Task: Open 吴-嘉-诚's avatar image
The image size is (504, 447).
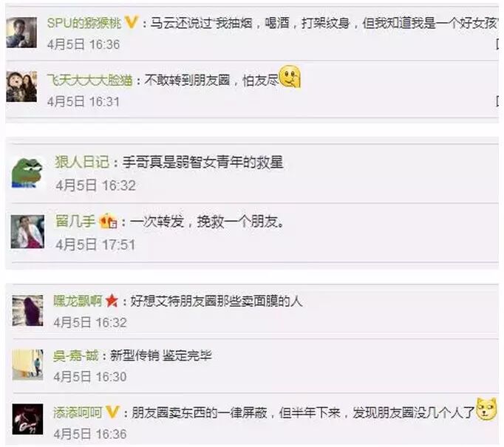Action: pos(27,365)
